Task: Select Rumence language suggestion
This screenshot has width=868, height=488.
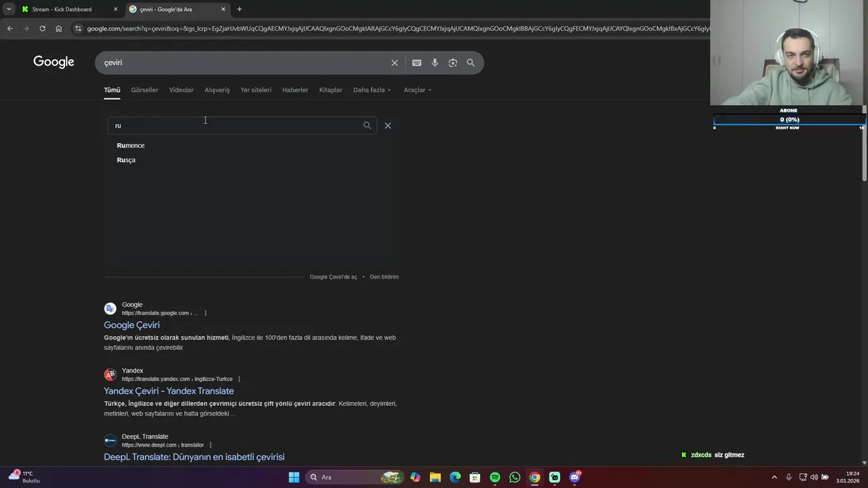Action: tap(131, 146)
